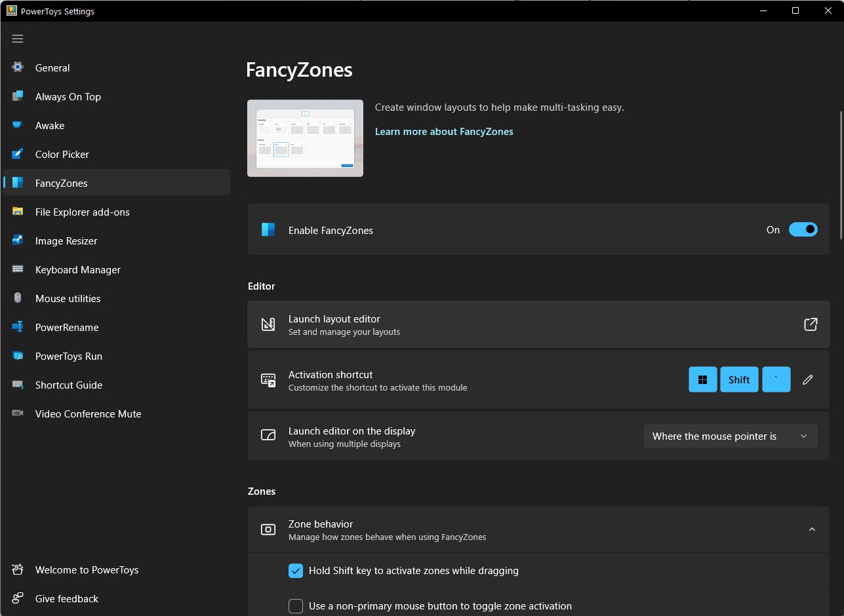The width and height of the screenshot is (844, 616).
Task: Open Give feedback
Action: (x=117, y=598)
